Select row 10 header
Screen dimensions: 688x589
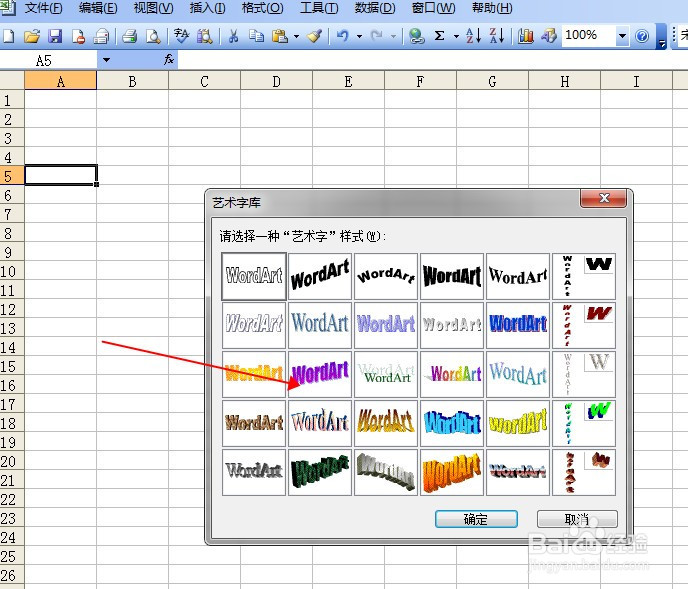(12, 272)
